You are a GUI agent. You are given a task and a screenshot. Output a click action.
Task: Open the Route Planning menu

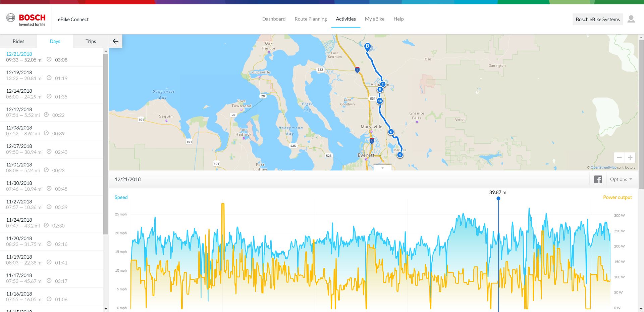click(311, 19)
